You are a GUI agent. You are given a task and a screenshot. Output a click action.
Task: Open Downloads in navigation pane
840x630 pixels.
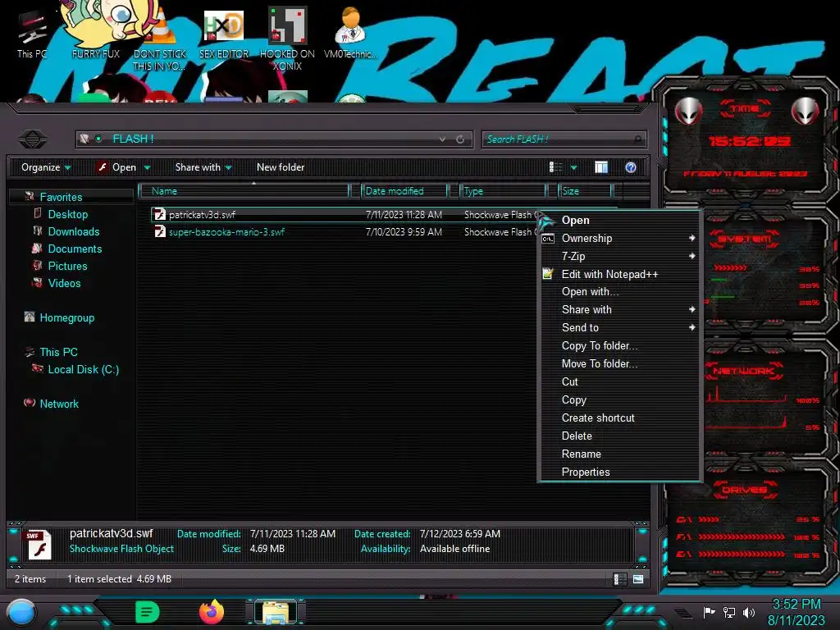pos(73,231)
